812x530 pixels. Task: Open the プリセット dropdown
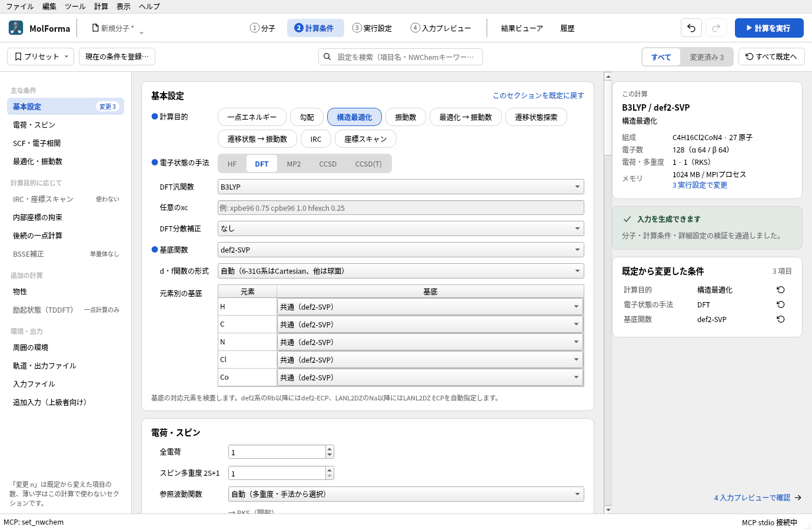(41, 57)
